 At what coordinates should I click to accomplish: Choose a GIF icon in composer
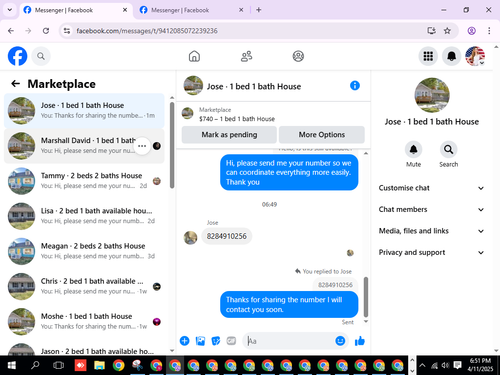tap(231, 341)
